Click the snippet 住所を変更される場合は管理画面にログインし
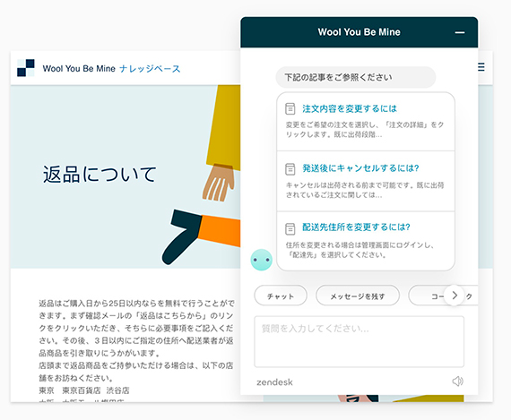 pos(359,250)
